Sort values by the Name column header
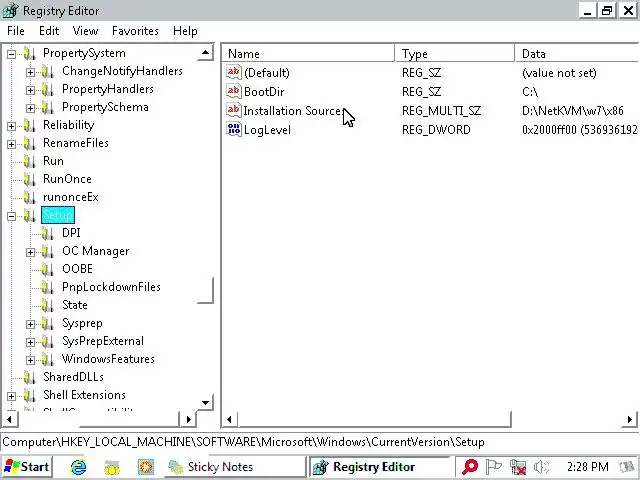Screen dimensions: 640x480 (309, 53)
